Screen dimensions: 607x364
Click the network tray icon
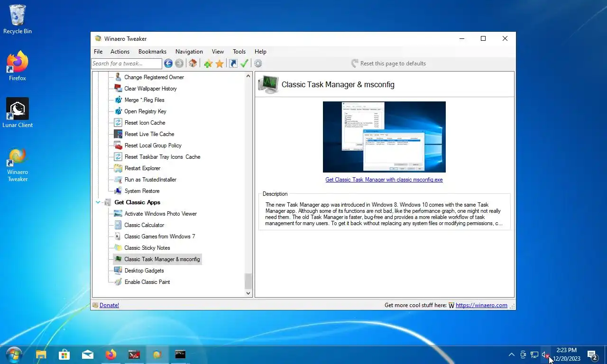534,355
